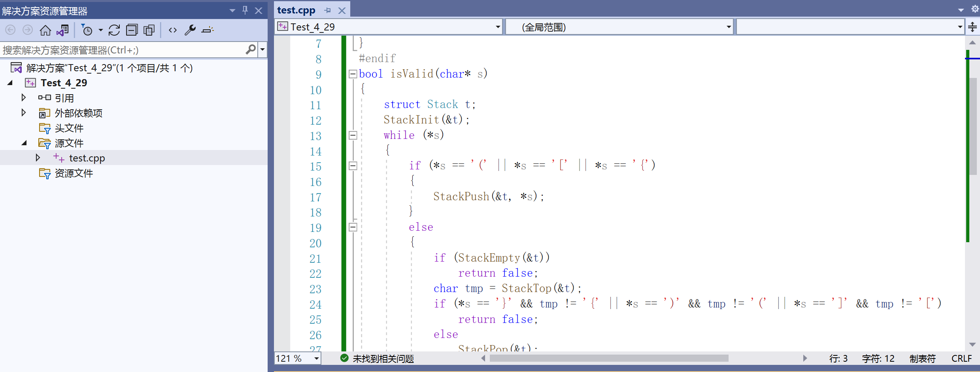980x372 pixels.
Task: Open Properties using the wrench icon
Action: [x=190, y=30]
